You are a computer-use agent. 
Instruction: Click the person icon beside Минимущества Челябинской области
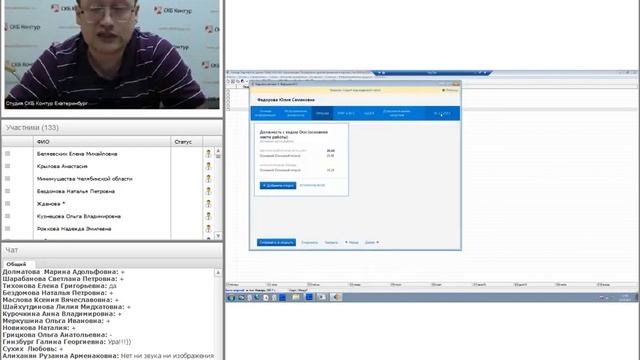(x=208, y=179)
